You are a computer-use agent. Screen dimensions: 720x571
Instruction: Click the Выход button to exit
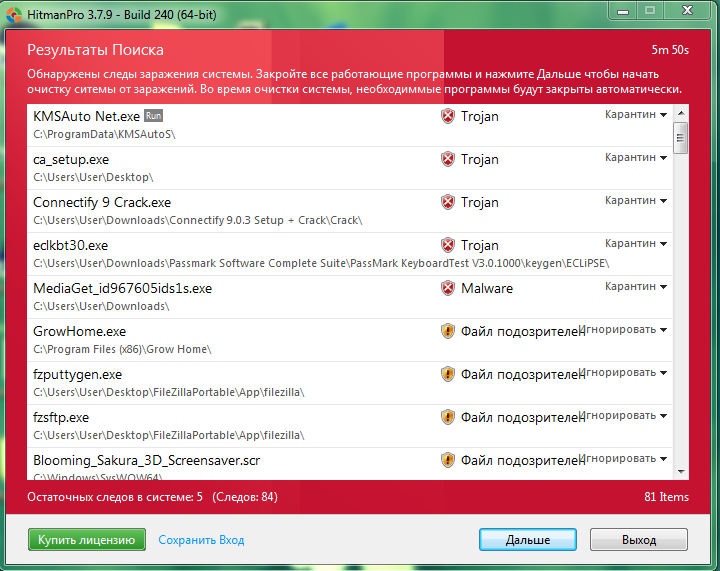coord(638,540)
